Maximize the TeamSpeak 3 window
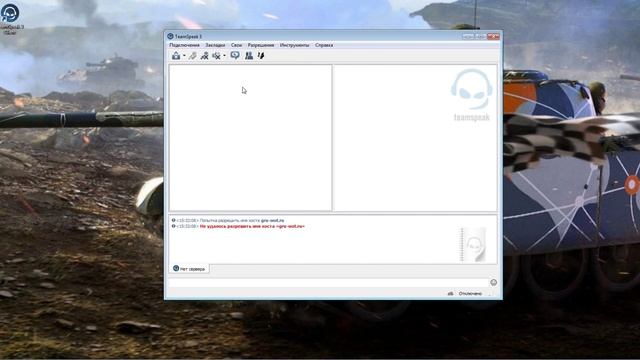 (x=480, y=36)
